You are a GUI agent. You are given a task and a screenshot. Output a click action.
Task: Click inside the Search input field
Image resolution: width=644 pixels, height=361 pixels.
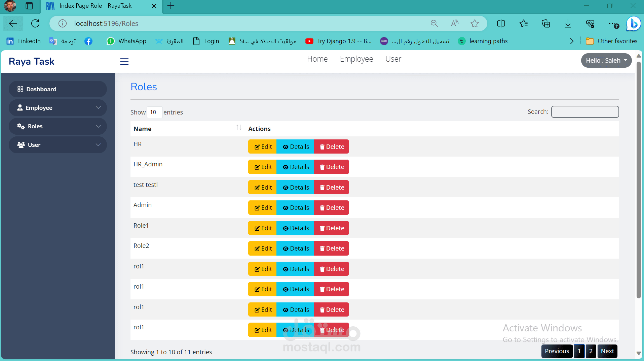coord(584,112)
